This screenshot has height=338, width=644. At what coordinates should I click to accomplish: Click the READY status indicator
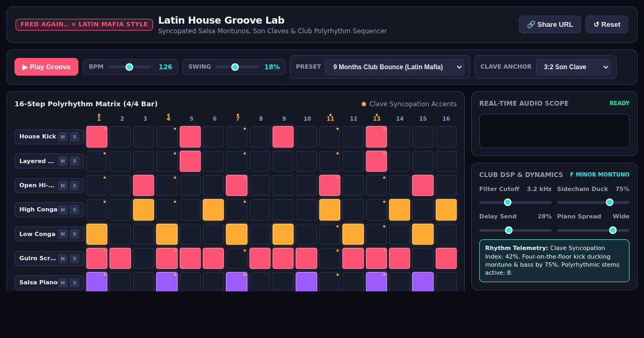pyautogui.click(x=619, y=104)
